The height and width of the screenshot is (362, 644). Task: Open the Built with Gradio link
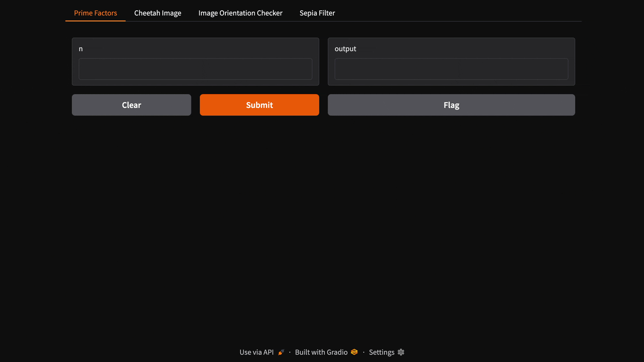point(321,352)
